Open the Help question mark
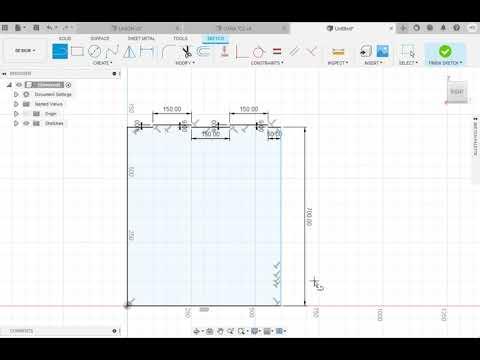480x360 pixels. 457,28
